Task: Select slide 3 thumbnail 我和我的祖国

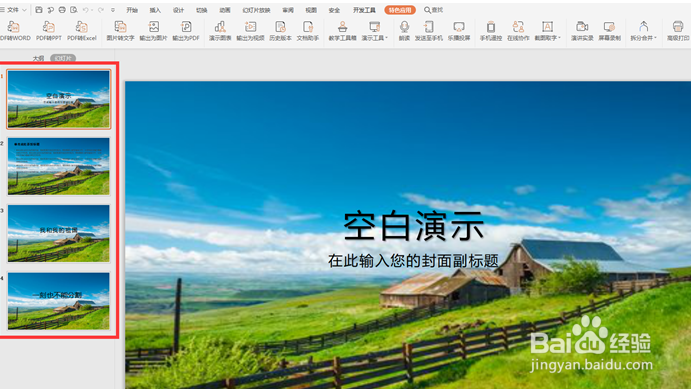Action: (x=59, y=233)
